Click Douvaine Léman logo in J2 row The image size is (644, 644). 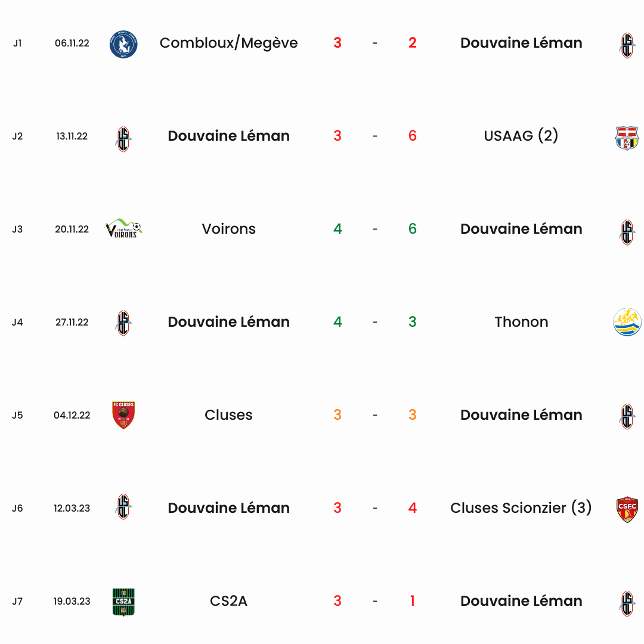[x=123, y=139]
